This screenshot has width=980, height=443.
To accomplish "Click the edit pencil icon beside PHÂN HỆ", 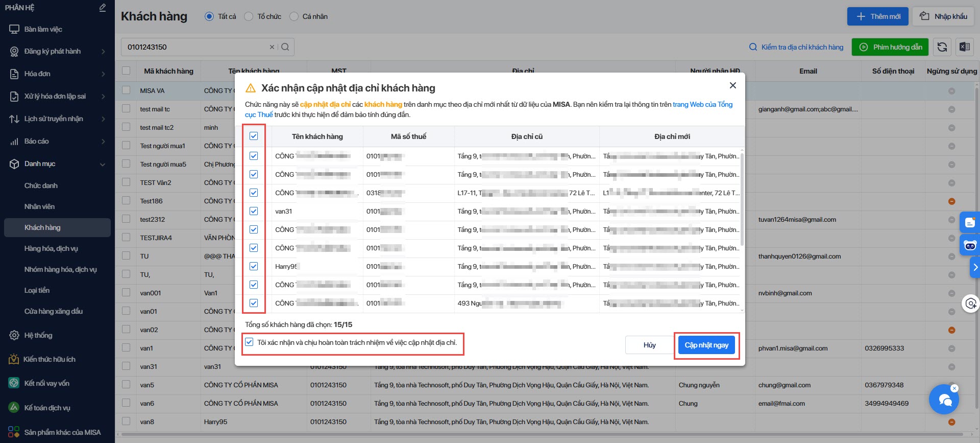I will click(103, 8).
